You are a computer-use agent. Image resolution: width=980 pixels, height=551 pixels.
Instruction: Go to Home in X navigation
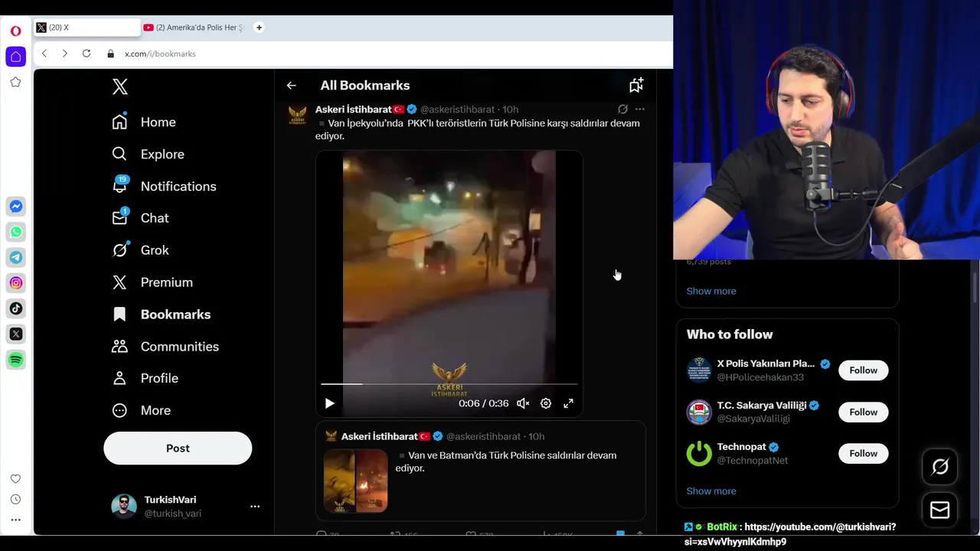144,122
